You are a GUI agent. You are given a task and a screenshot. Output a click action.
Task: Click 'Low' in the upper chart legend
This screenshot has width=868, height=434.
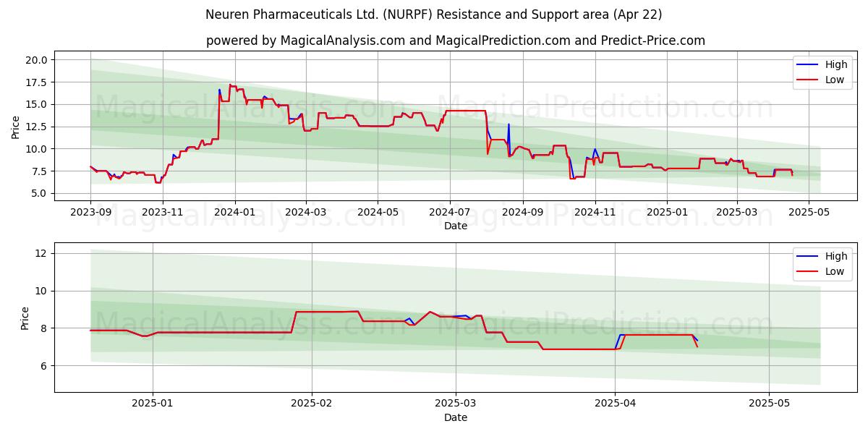[x=835, y=80]
